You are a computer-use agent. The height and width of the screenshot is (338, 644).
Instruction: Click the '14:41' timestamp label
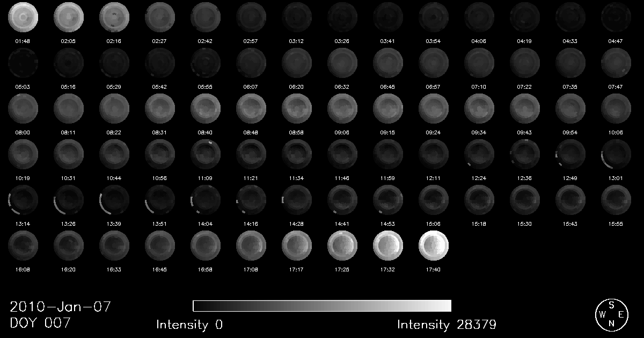tap(342, 224)
